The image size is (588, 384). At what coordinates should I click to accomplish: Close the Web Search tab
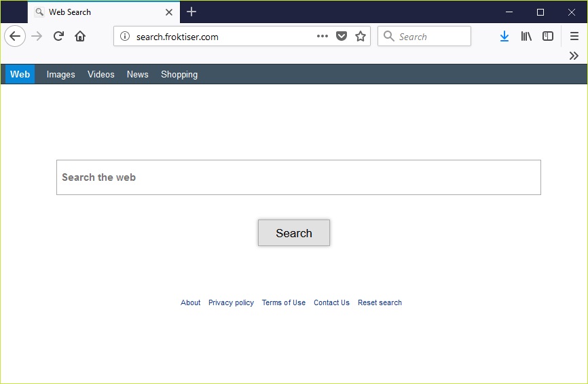pyautogui.click(x=169, y=12)
